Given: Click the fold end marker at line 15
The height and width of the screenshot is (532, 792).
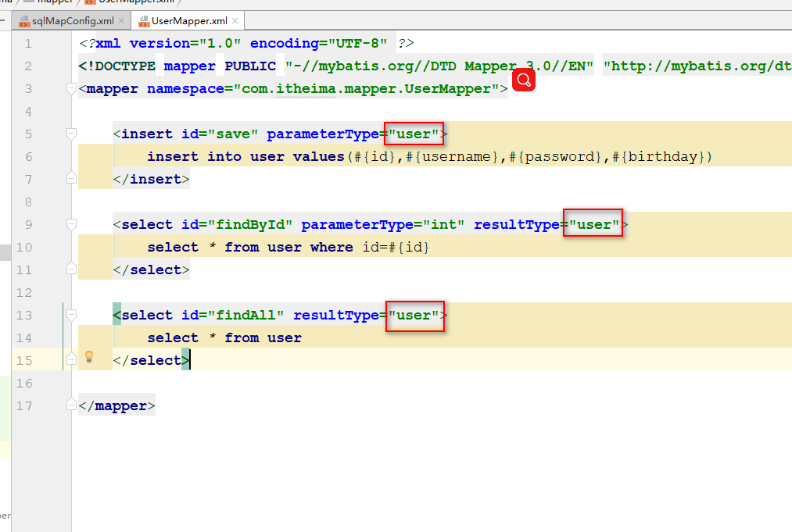Looking at the screenshot, I should (x=71, y=359).
